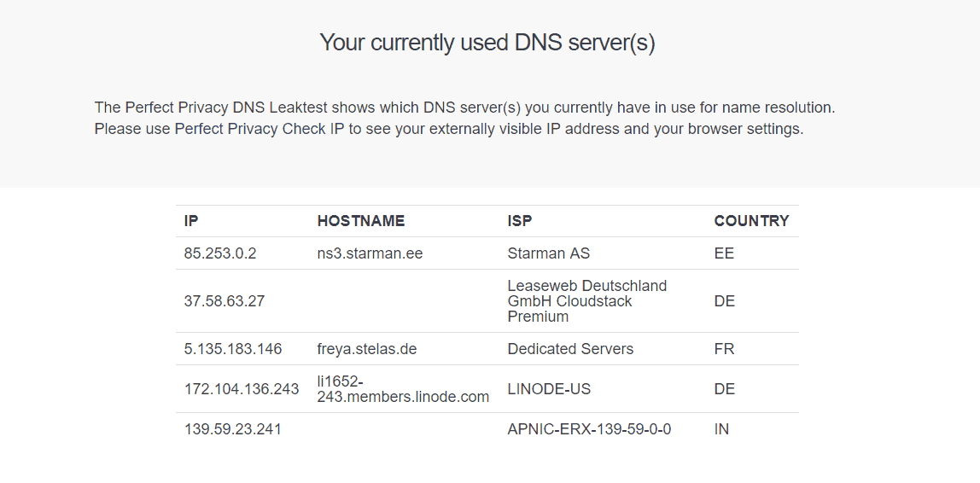Click Leaseweb Deutschland GmbH ISP entry

[586, 301]
